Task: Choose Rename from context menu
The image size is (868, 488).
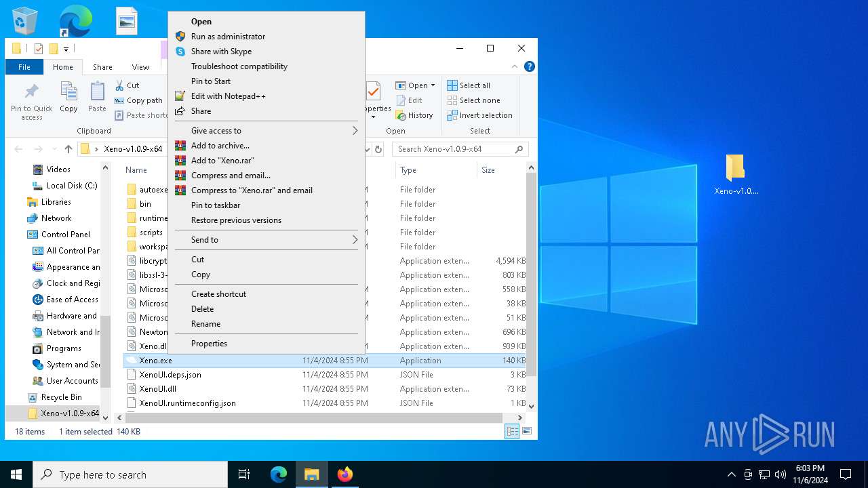Action: [267, 324]
